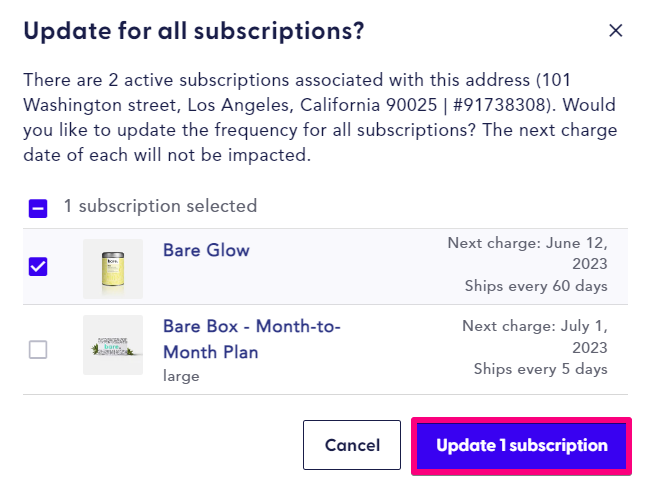Confirm with Update 1 subscription button
The height and width of the screenshot is (492, 647).
[x=522, y=445]
